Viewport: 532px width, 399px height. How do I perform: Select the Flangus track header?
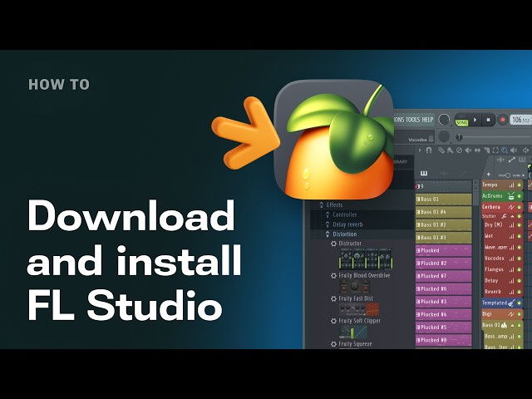[502, 269]
